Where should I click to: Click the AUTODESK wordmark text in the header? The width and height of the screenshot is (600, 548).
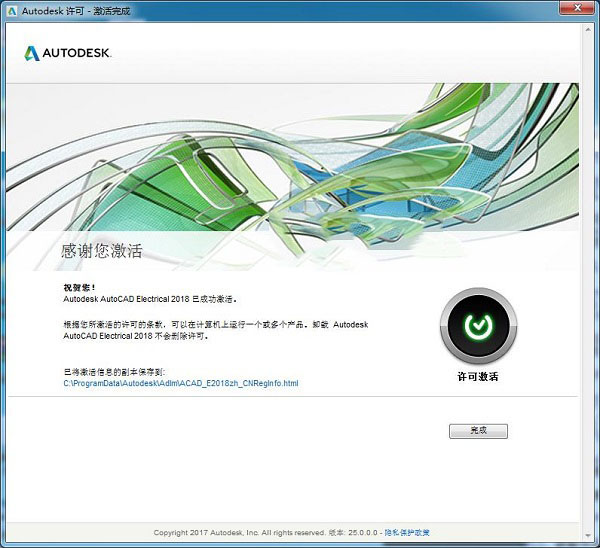click(x=77, y=53)
